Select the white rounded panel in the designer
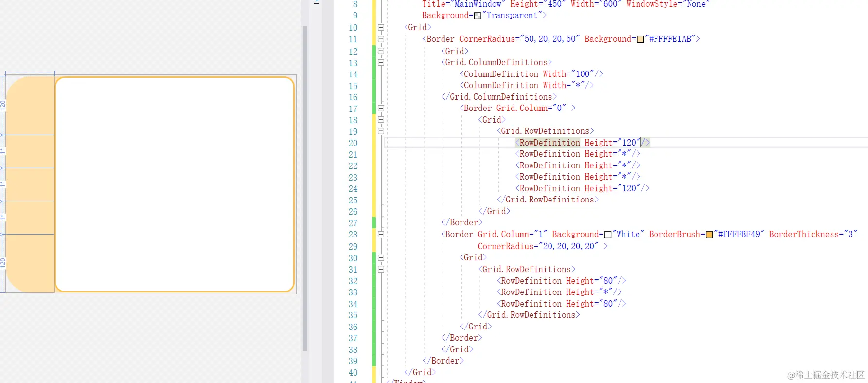Screen dimensions: 868x383 coord(175,184)
